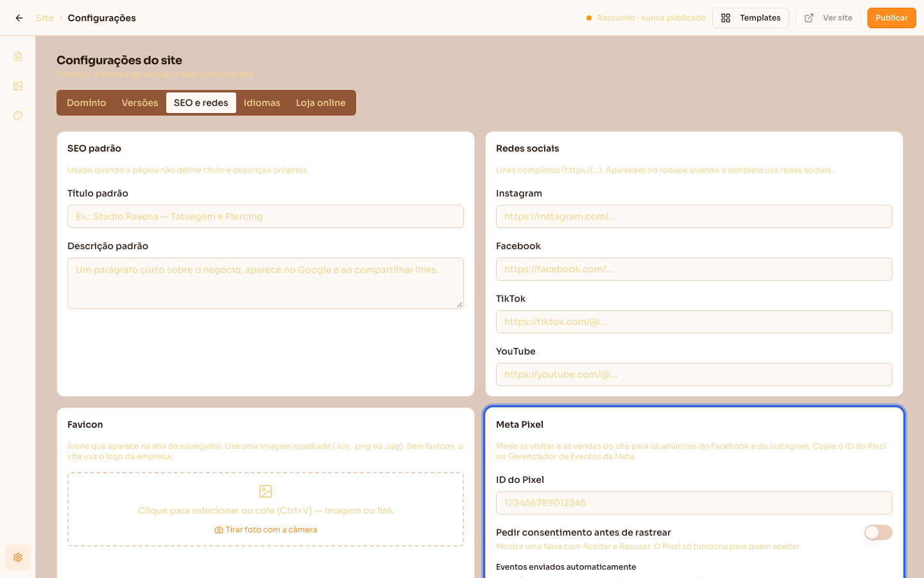Focus the Instagram URL field

coord(694,216)
